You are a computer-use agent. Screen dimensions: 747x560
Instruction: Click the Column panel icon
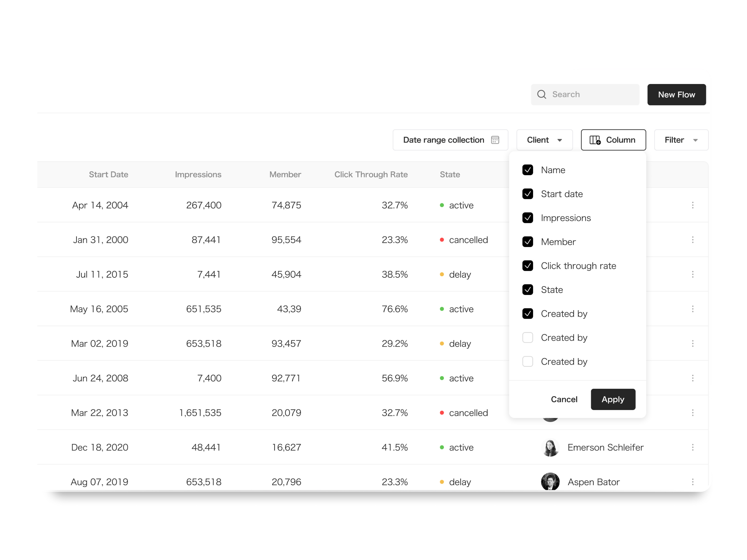595,140
